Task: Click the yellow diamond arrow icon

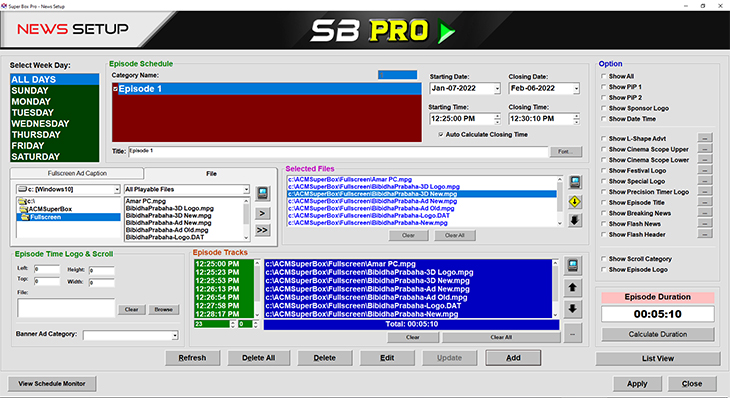Action: (575, 201)
